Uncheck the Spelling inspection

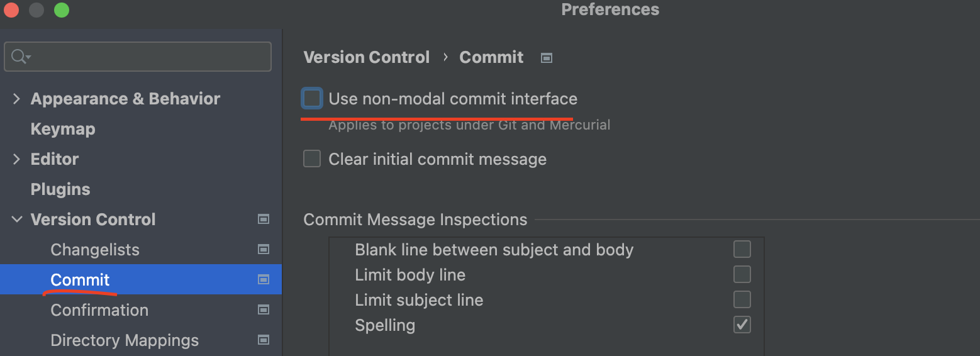[x=742, y=325]
